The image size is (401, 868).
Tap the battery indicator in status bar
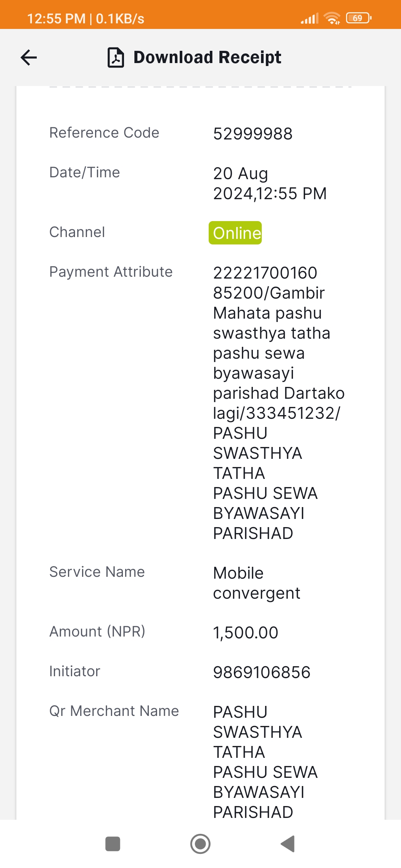(x=359, y=18)
